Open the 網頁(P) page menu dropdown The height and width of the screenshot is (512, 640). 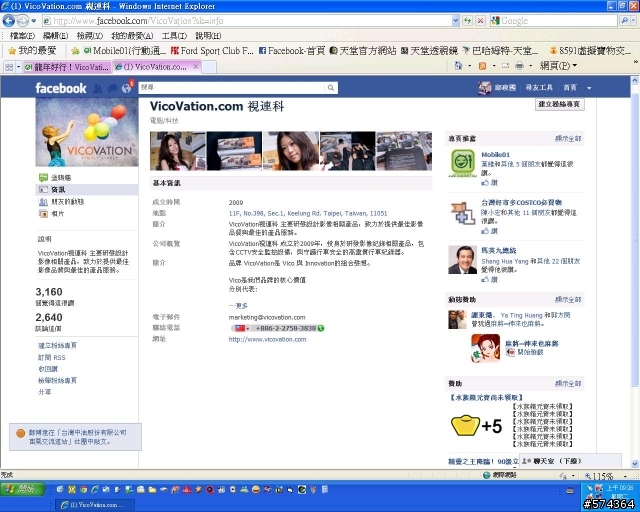[558, 65]
